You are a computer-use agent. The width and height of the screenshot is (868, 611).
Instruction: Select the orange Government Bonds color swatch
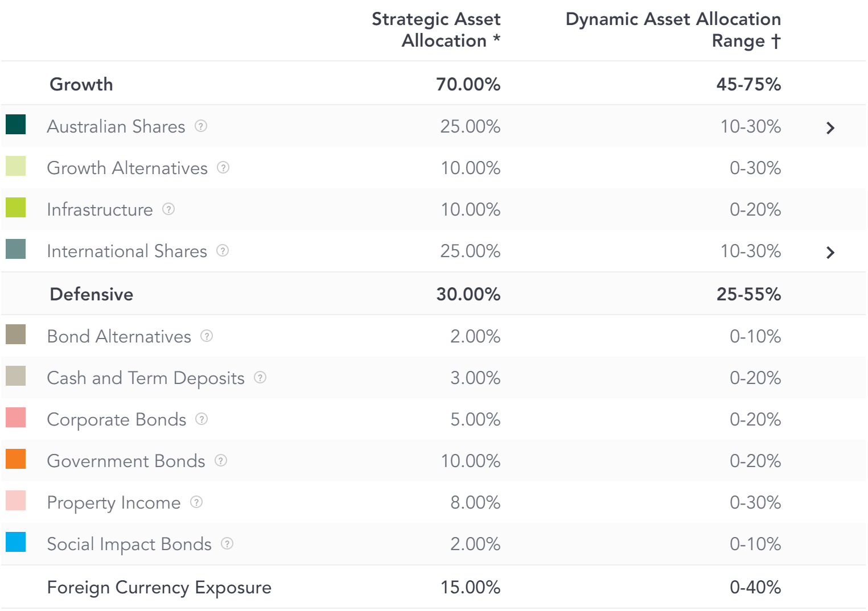[x=16, y=459]
